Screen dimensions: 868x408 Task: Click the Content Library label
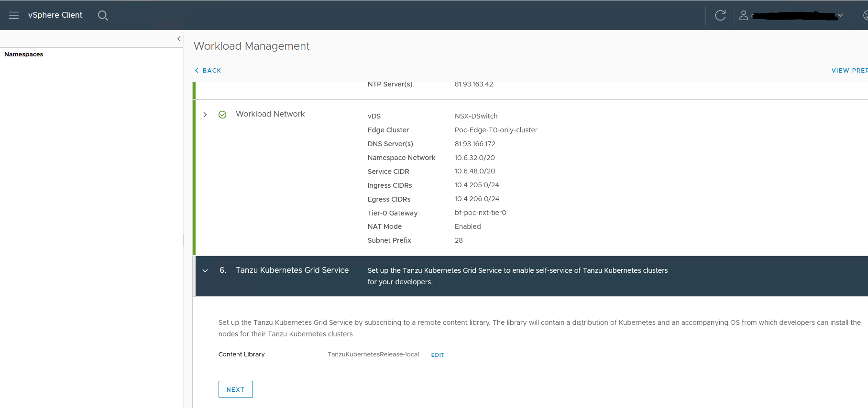pos(242,354)
